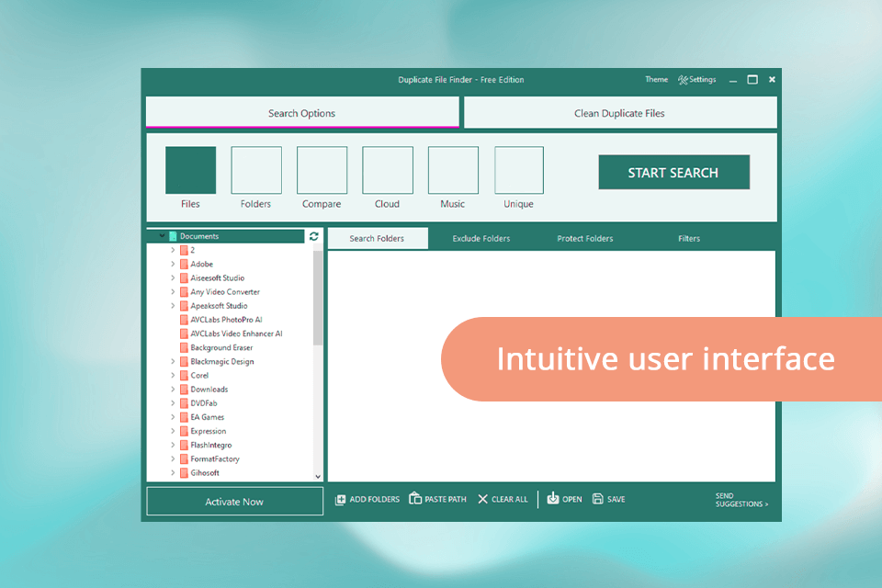Image resolution: width=882 pixels, height=588 pixels.
Task: Click the Corel folder icon
Action: (x=184, y=375)
